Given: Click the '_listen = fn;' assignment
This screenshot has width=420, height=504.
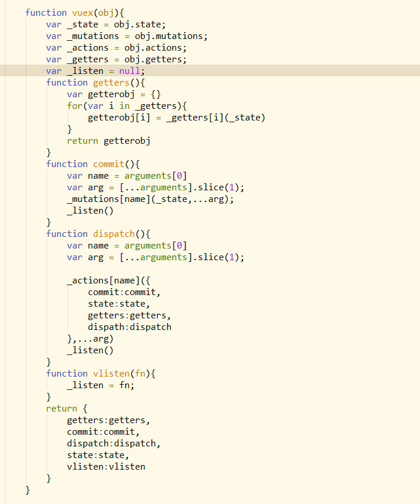Looking at the screenshot, I should click(x=101, y=385).
